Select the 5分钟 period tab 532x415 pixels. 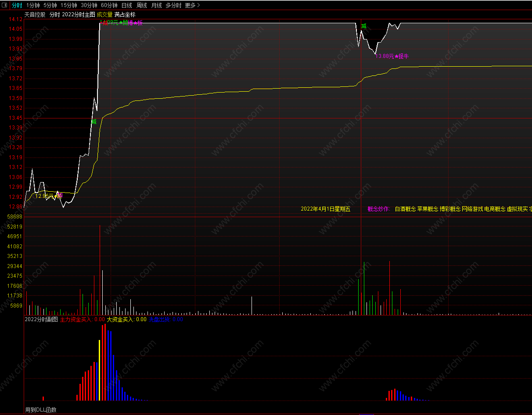(x=50, y=5)
